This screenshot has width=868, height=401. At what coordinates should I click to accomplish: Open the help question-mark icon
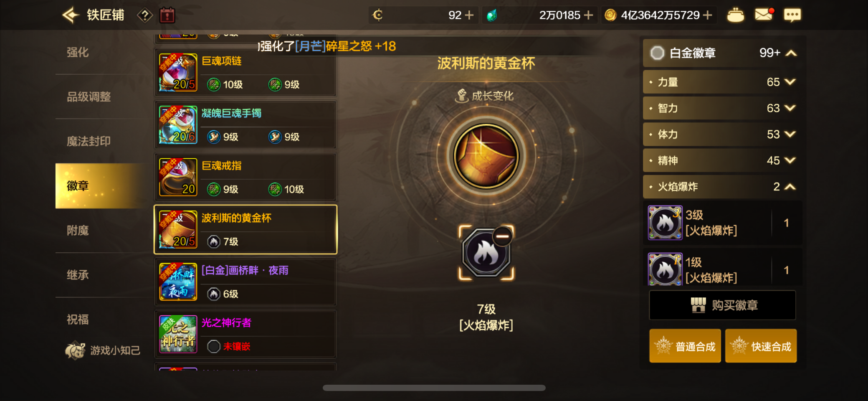point(144,16)
